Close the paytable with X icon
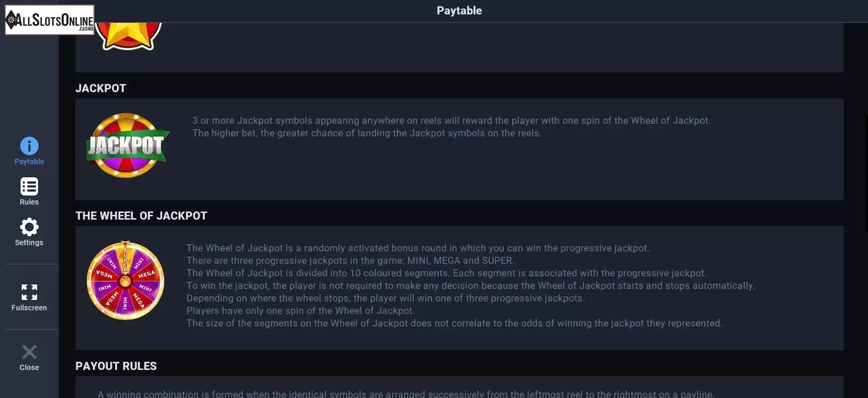868x398 pixels. tap(29, 352)
